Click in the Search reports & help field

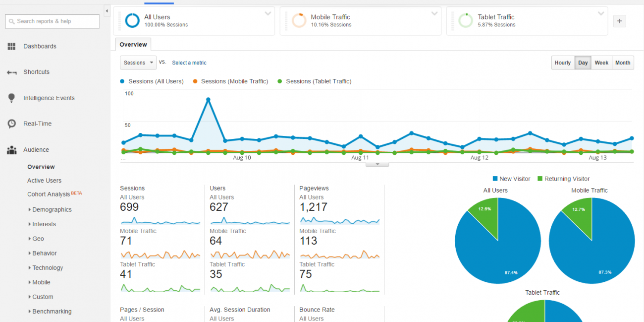(52, 21)
